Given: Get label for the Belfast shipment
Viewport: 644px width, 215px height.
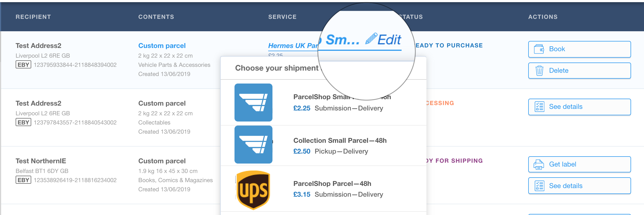Looking at the screenshot, I should 579,164.
